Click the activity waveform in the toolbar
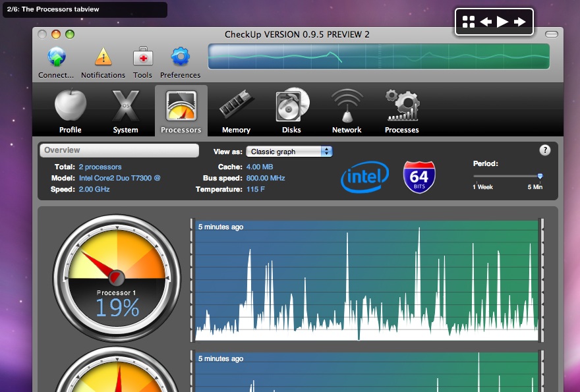580x392 pixels. [379, 57]
